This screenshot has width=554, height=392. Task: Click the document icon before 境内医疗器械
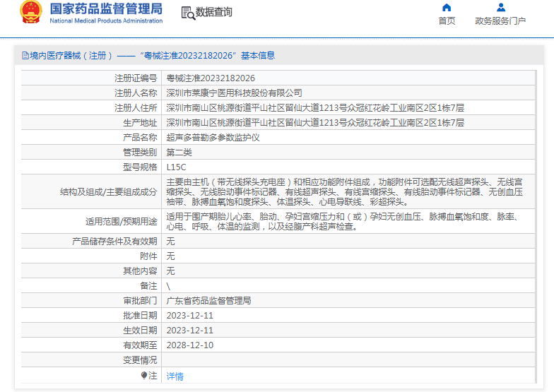pos(25,55)
